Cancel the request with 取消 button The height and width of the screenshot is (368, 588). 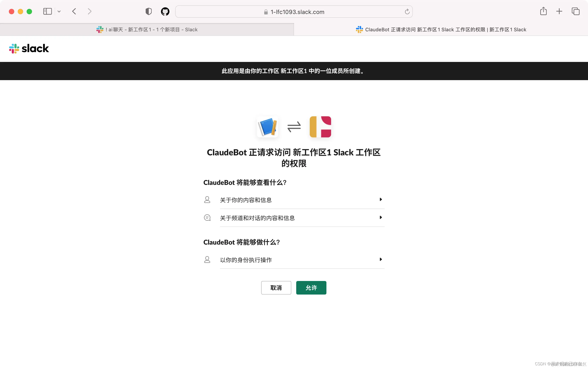(276, 288)
